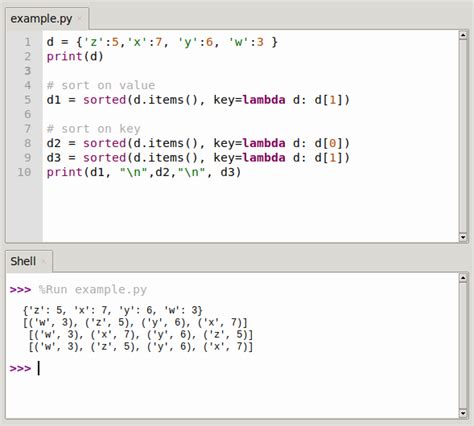Click the print(d1, ...) statement on line 10
The height and width of the screenshot is (426, 474).
click(x=144, y=172)
